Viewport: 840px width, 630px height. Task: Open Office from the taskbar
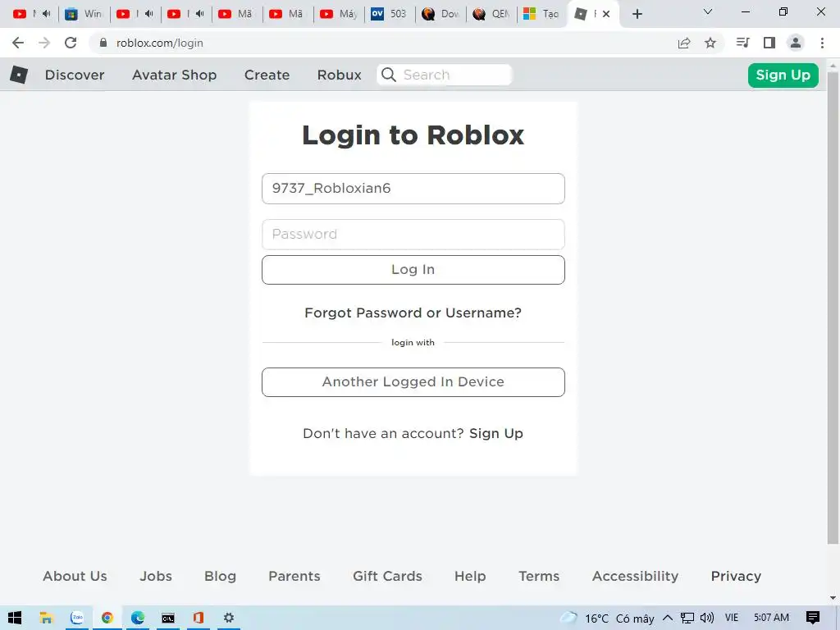[199, 618]
